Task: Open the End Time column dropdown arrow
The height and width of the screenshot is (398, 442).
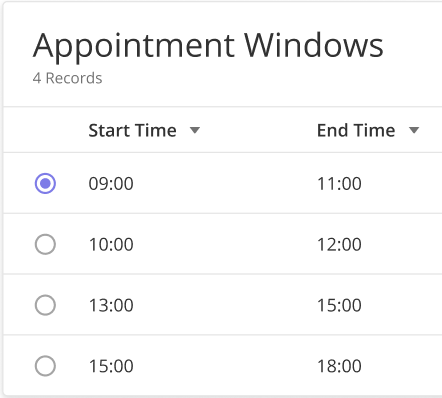Action: 414,130
